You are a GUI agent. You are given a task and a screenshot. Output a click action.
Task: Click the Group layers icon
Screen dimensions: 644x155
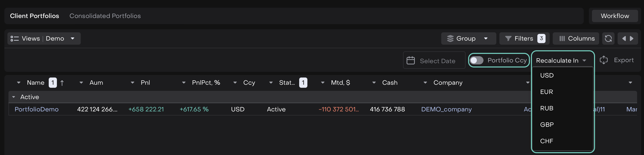coord(450,38)
